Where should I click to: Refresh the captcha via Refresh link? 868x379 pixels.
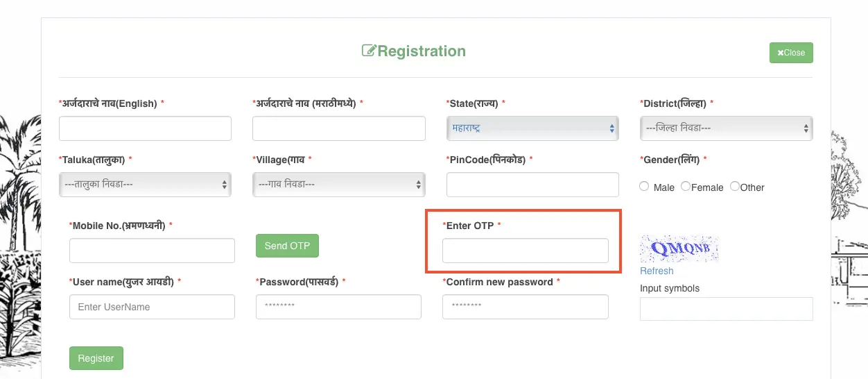click(657, 271)
